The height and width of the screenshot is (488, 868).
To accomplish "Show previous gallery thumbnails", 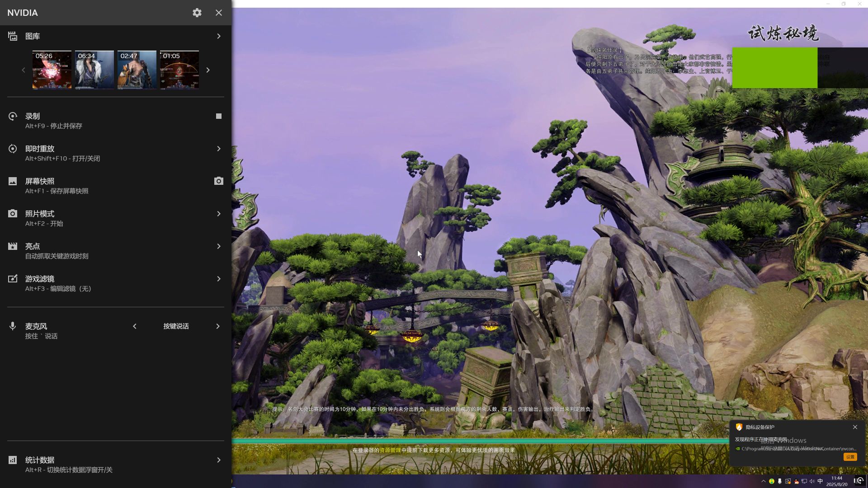I will pyautogui.click(x=24, y=70).
